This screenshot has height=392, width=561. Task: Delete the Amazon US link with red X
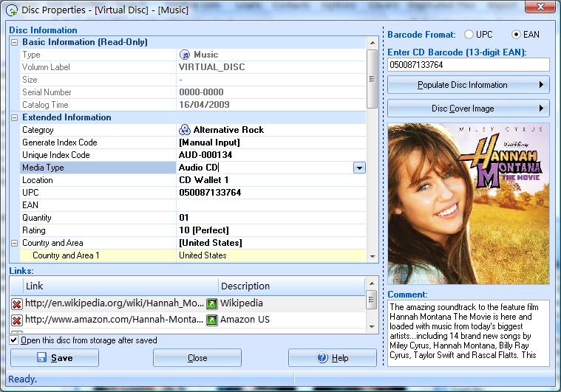(16, 320)
